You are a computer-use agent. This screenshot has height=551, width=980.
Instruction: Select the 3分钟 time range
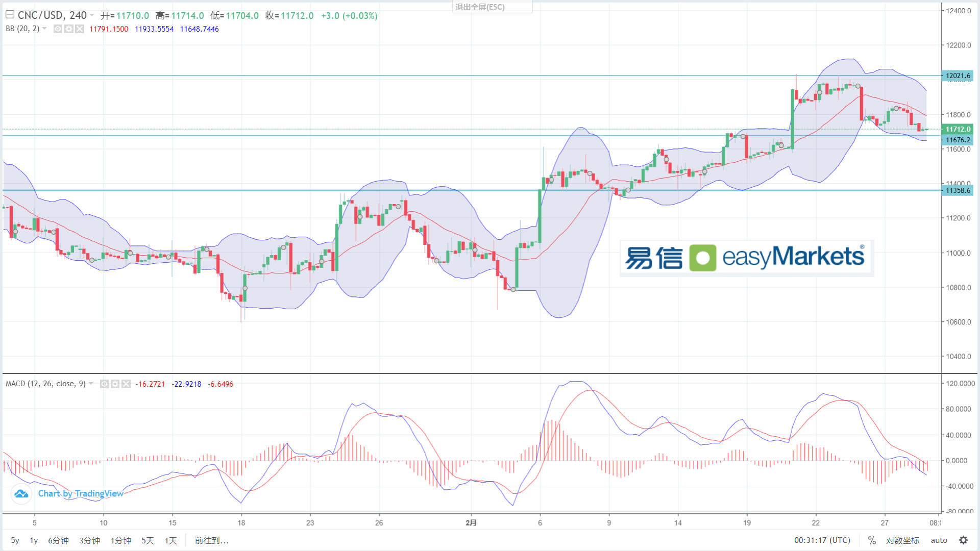pyautogui.click(x=89, y=540)
